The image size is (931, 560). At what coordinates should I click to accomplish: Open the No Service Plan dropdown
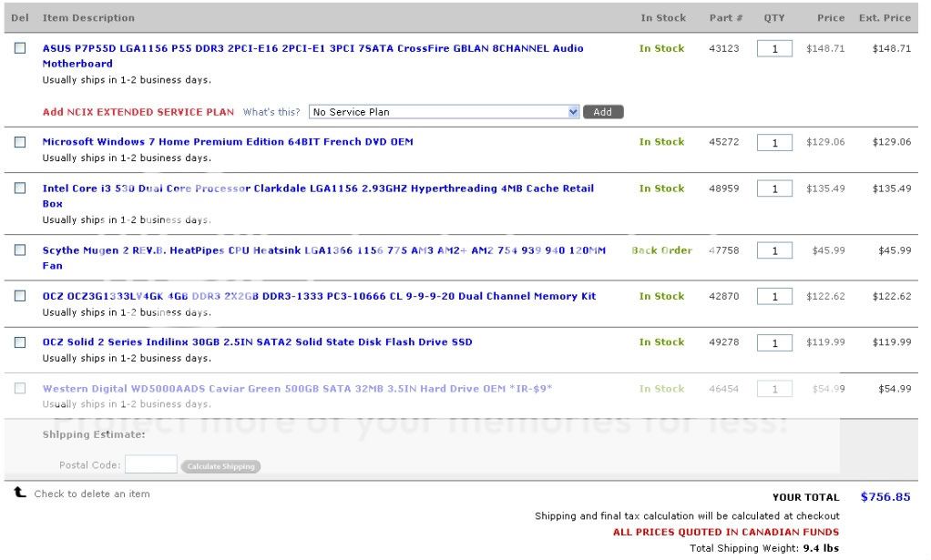[444, 111]
